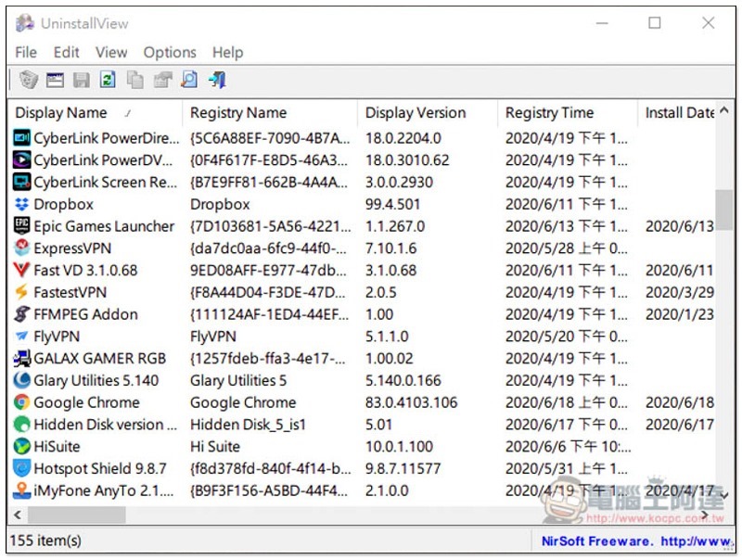Screen dimensions: 742x560
Task: Open the View menu
Action: [x=110, y=53]
